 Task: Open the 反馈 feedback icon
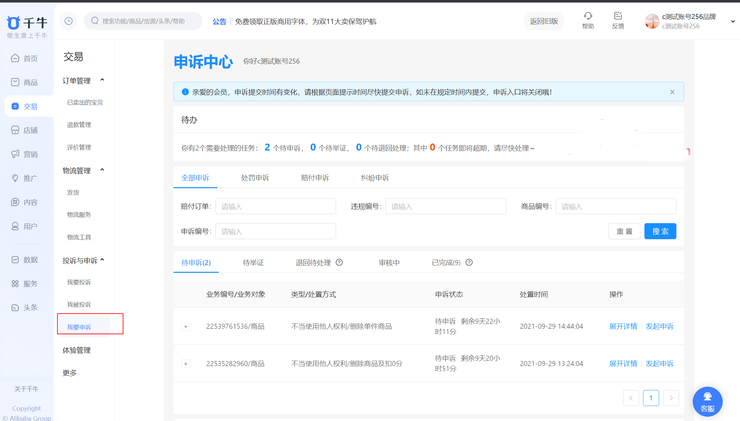[x=618, y=16]
